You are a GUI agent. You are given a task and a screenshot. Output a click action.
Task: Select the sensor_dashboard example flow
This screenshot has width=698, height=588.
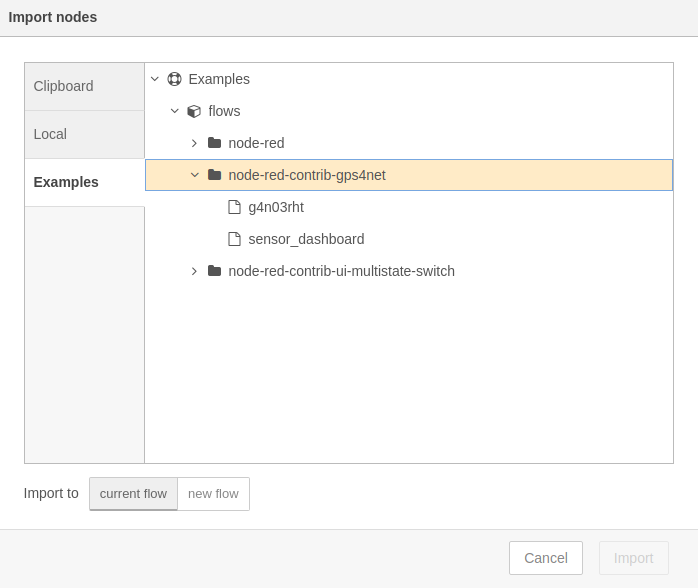[x=306, y=239]
